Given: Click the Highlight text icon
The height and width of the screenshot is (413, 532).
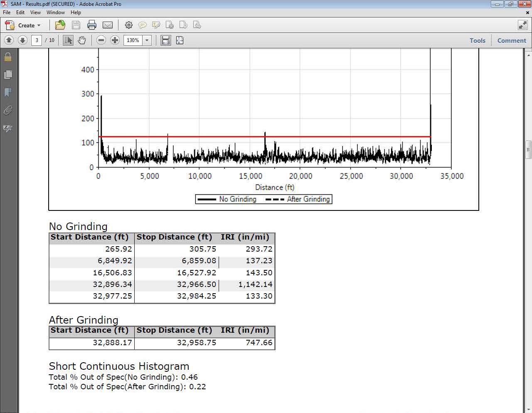Looking at the screenshot, I should 156,25.
